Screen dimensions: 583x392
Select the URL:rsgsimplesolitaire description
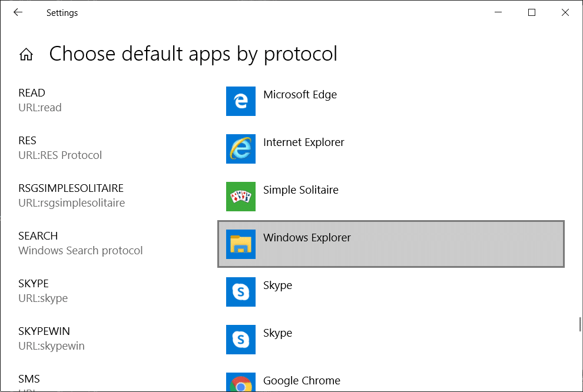coord(71,203)
